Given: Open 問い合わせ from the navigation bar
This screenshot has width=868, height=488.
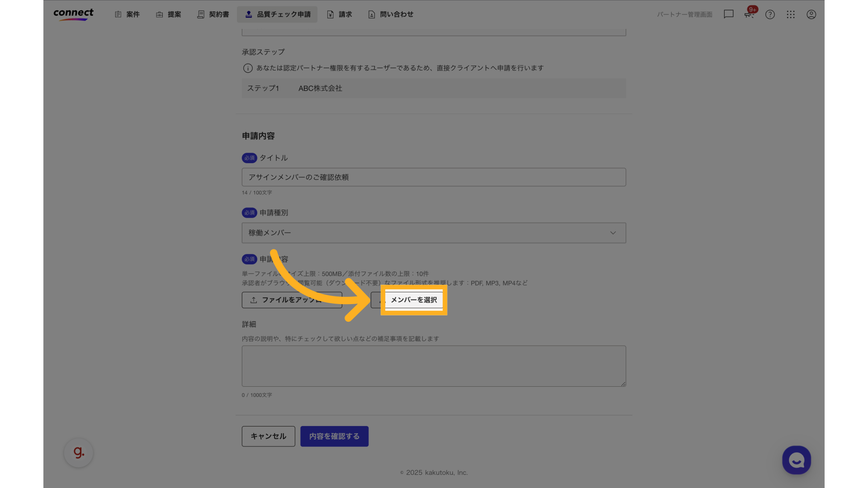Looking at the screenshot, I should click(x=390, y=14).
